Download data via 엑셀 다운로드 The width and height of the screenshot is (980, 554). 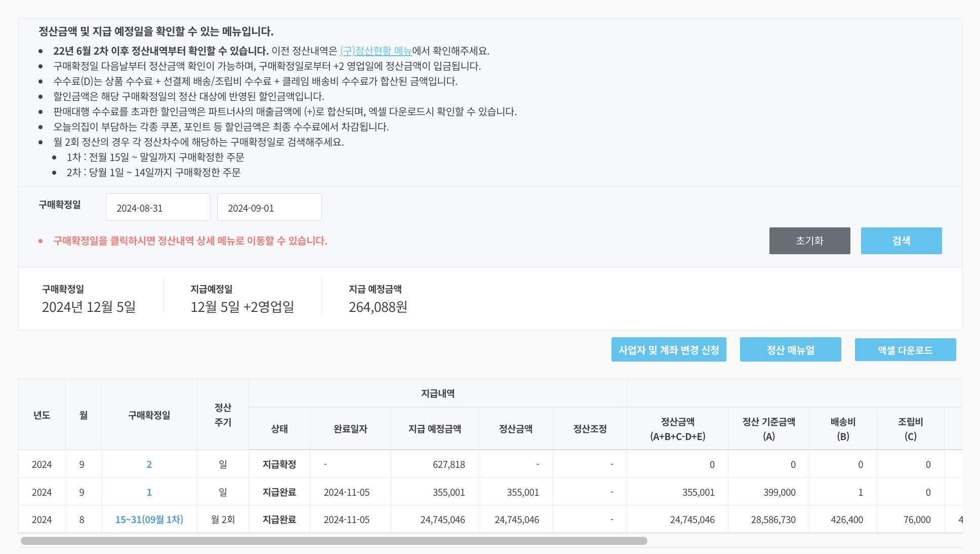click(x=905, y=349)
